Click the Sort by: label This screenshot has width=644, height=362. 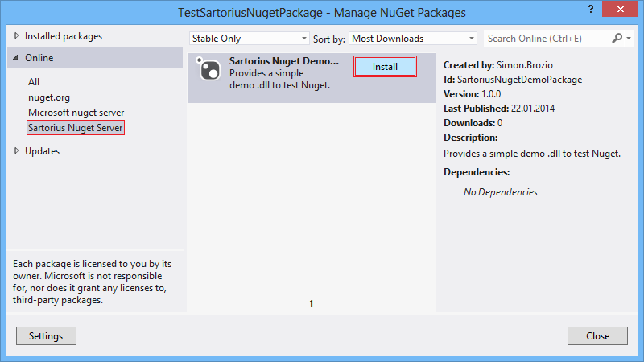point(328,39)
